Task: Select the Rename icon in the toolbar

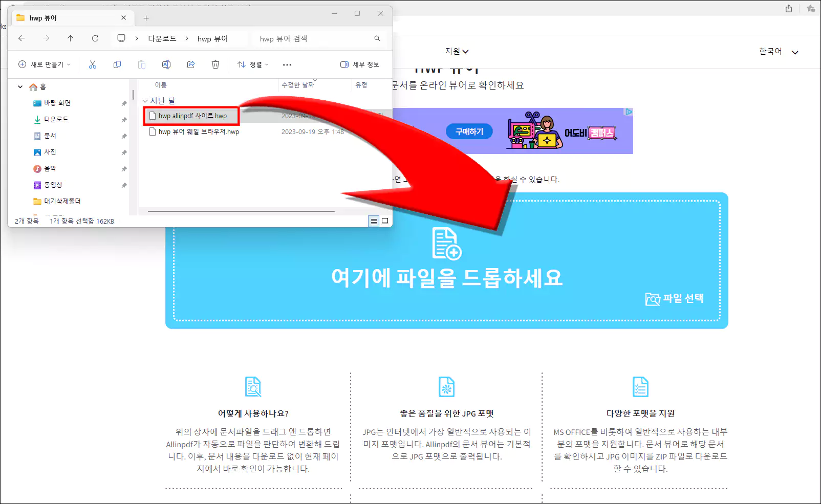Action: point(166,64)
